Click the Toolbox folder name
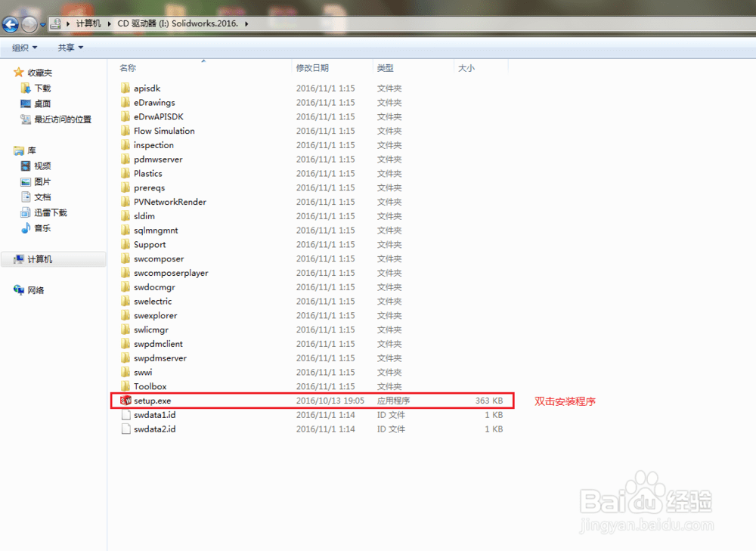Viewport: 756px width, 551px height. point(150,386)
